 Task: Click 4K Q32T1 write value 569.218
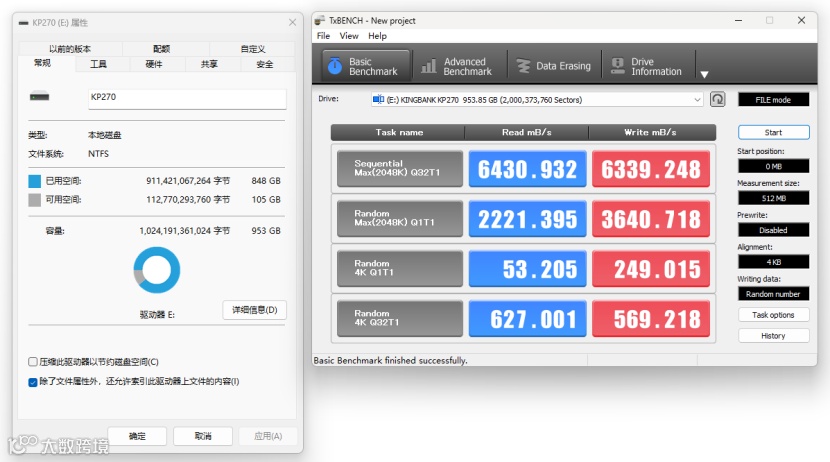[x=651, y=319]
